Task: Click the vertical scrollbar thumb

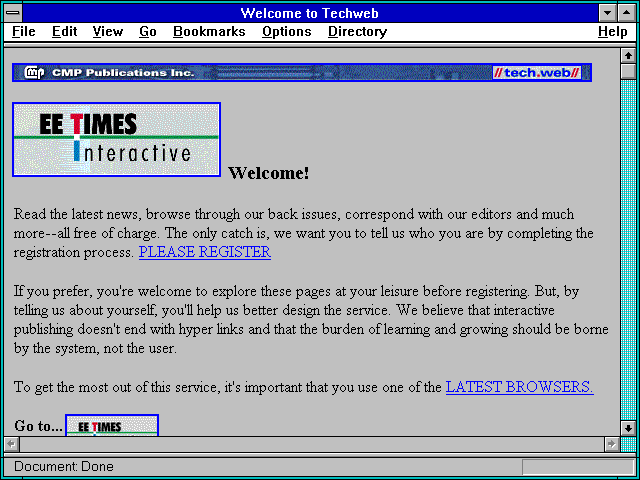Action: pos(628,71)
